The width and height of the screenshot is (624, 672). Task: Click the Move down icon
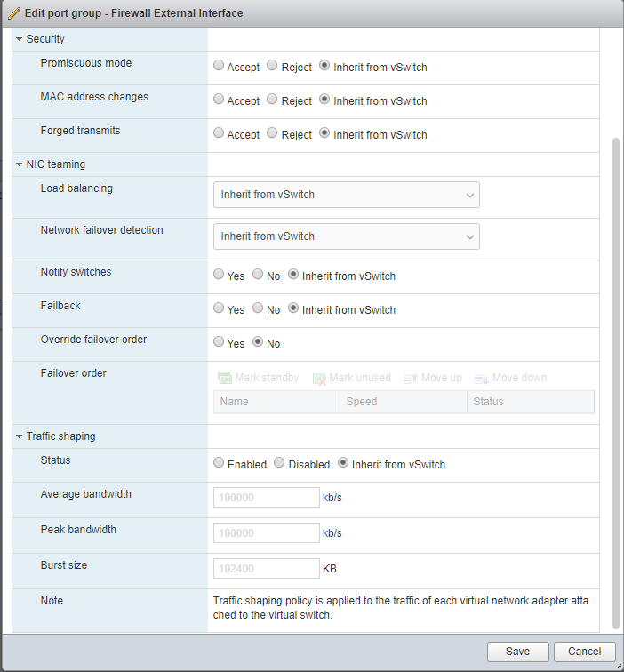point(482,379)
